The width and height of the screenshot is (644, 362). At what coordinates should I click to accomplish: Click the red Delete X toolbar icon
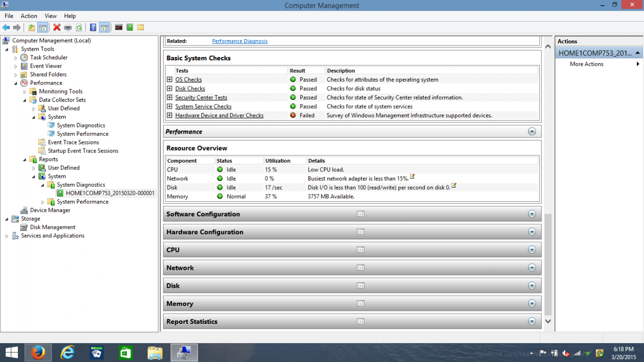coord(57,28)
